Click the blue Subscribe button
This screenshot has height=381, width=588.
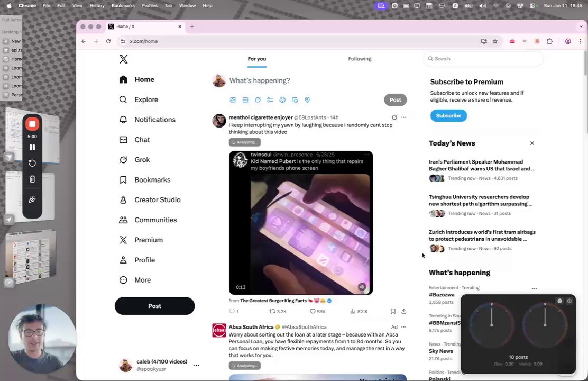448,115
